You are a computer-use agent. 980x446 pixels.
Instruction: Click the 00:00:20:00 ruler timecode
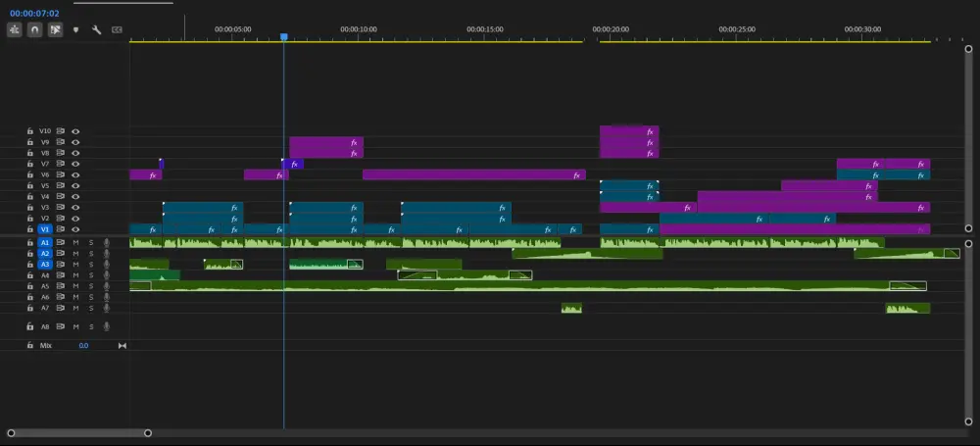tap(611, 29)
